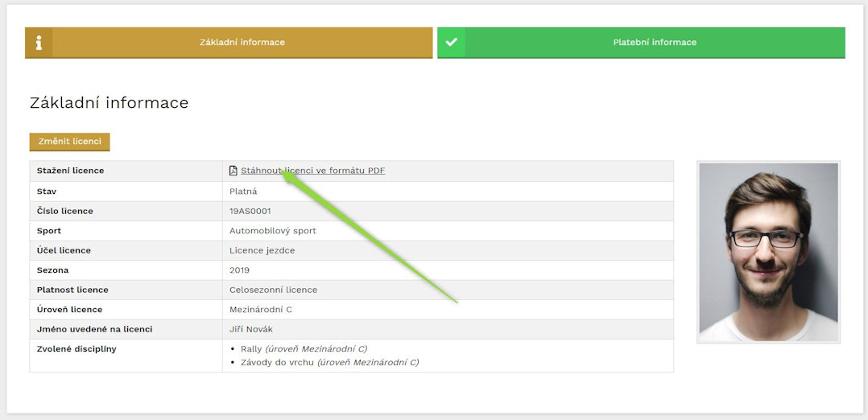
Task: Click the Závody do vrchu discipline item
Action: tap(329, 362)
